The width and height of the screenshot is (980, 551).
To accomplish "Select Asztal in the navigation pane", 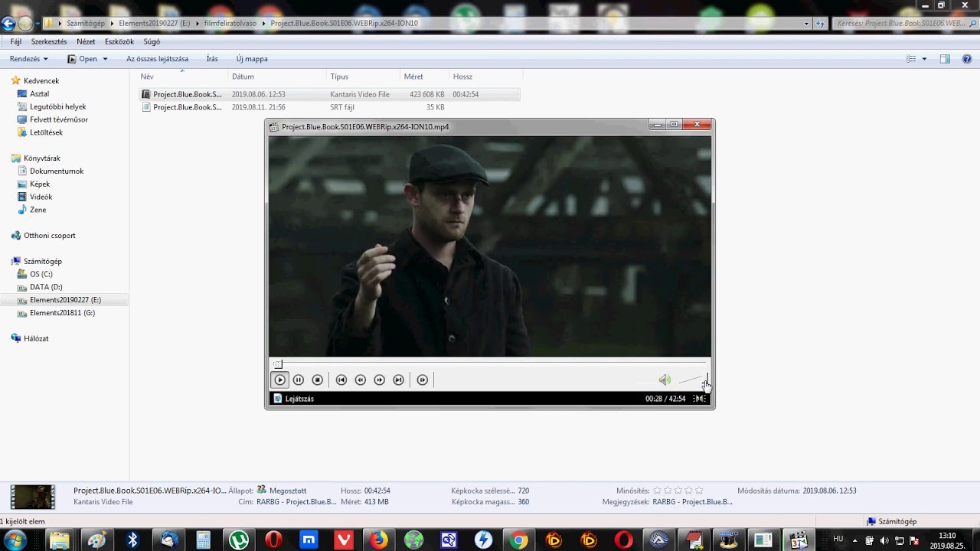I will point(39,94).
